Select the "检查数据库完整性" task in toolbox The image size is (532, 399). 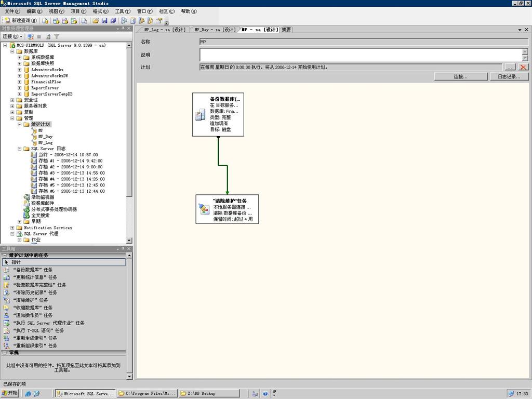click(39, 285)
